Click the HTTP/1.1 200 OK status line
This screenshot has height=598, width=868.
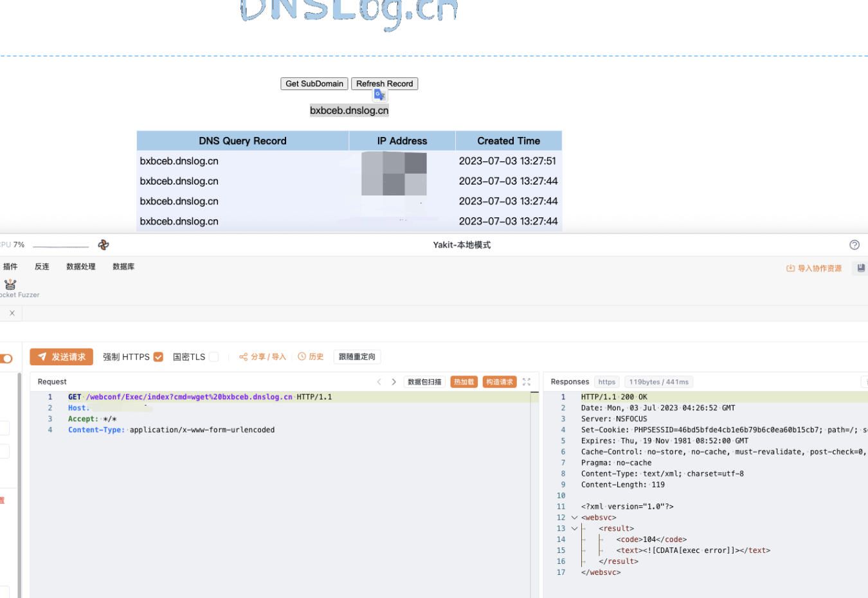(x=614, y=397)
